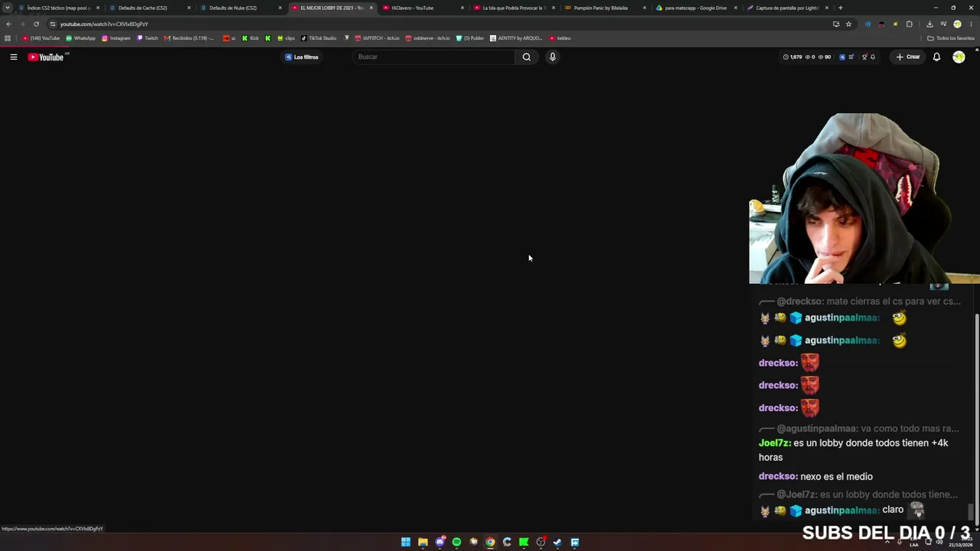
Task: Open Chrome downloads icon
Action: (929, 24)
